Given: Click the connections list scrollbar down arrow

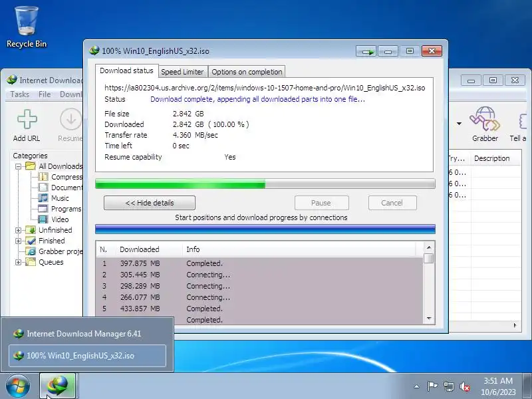Looking at the screenshot, I should (x=429, y=319).
